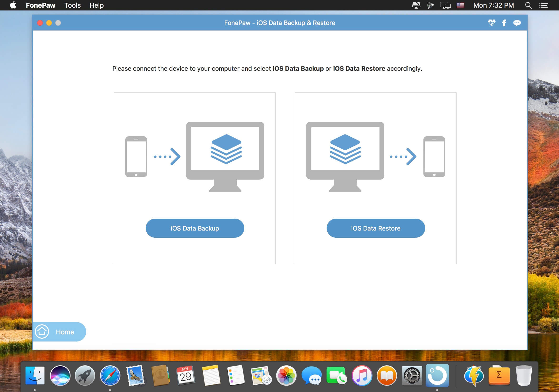This screenshot has height=392, width=559.
Task: Start iOS Data Backup
Action: pos(195,228)
